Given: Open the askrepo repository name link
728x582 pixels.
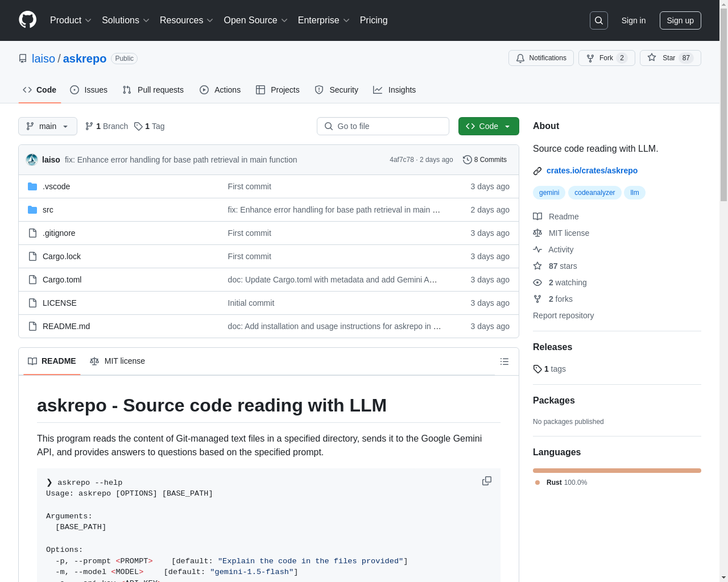Looking at the screenshot, I should [x=85, y=59].
